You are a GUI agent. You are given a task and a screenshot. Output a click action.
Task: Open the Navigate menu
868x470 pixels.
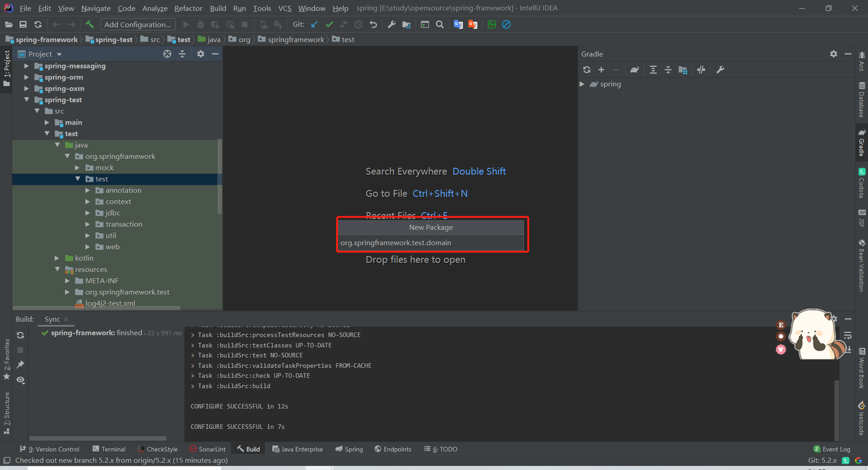96,8
